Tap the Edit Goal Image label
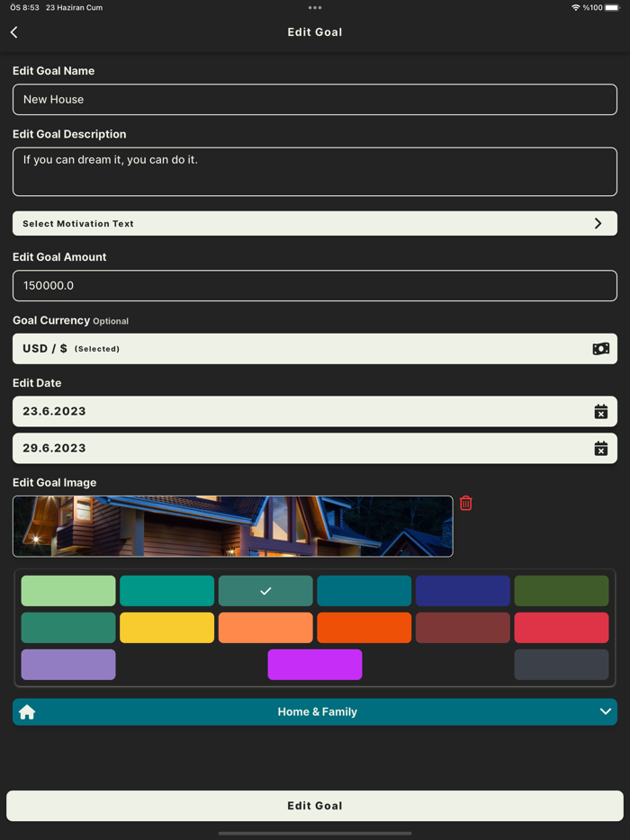The height and width of the screenshot is (840, 630). point(55,483)
